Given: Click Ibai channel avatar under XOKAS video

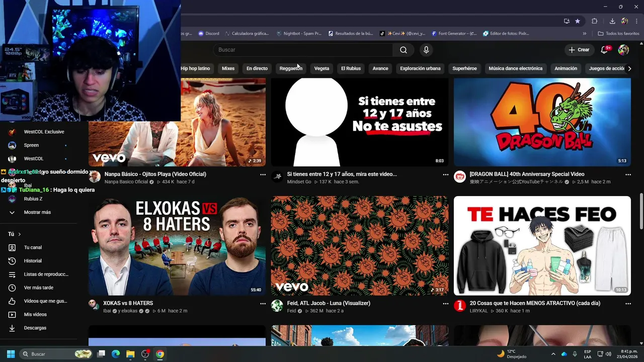Looking at the screenshot, I should coord(93,304).
